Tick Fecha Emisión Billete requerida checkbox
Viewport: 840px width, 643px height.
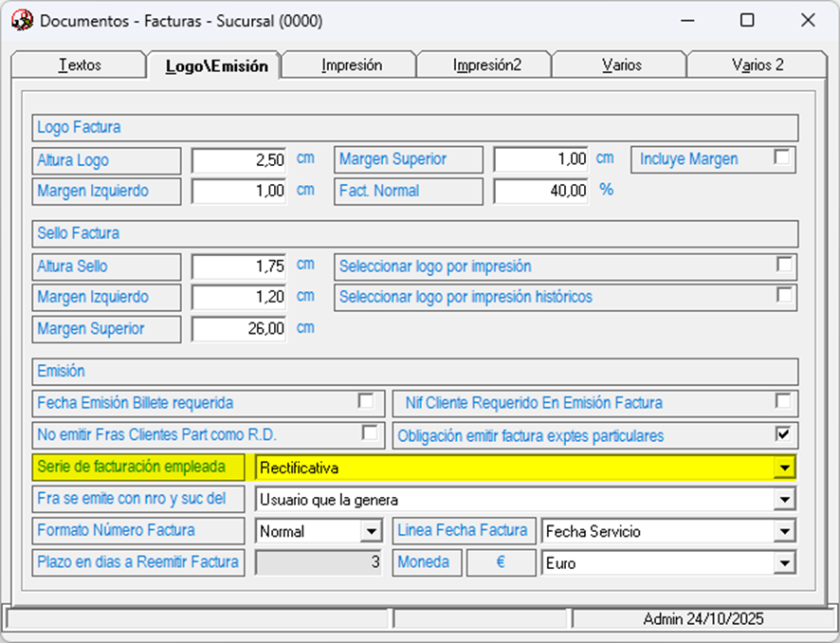click(366, 401)
